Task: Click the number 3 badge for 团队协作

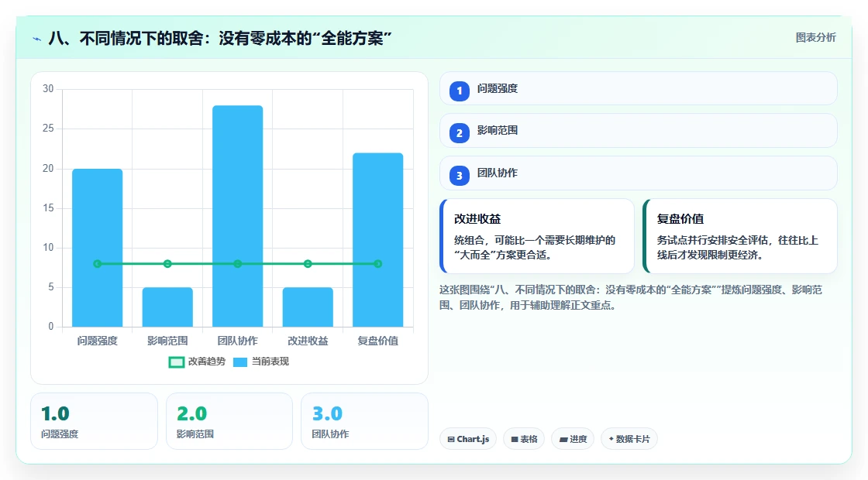Action: (460, 175)
